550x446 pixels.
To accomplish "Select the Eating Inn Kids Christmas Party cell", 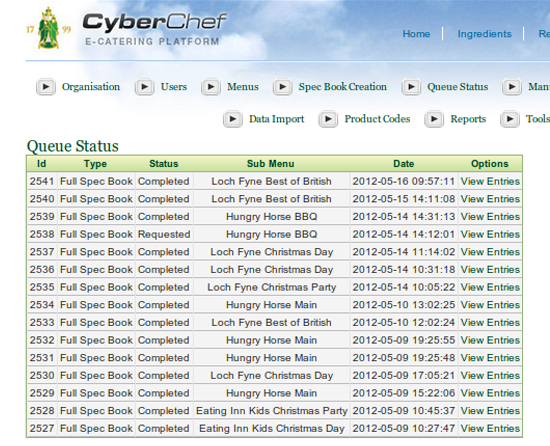I will pos(271,411).
